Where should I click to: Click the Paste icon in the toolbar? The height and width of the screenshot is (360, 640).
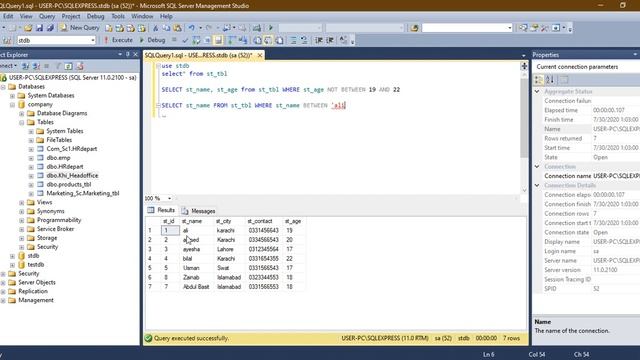pos(178,28)
